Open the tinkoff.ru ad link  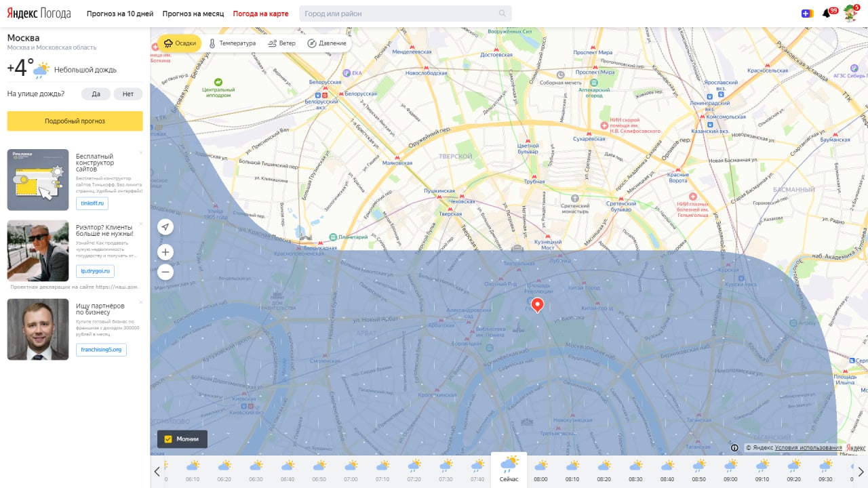(x=92, y=203)
